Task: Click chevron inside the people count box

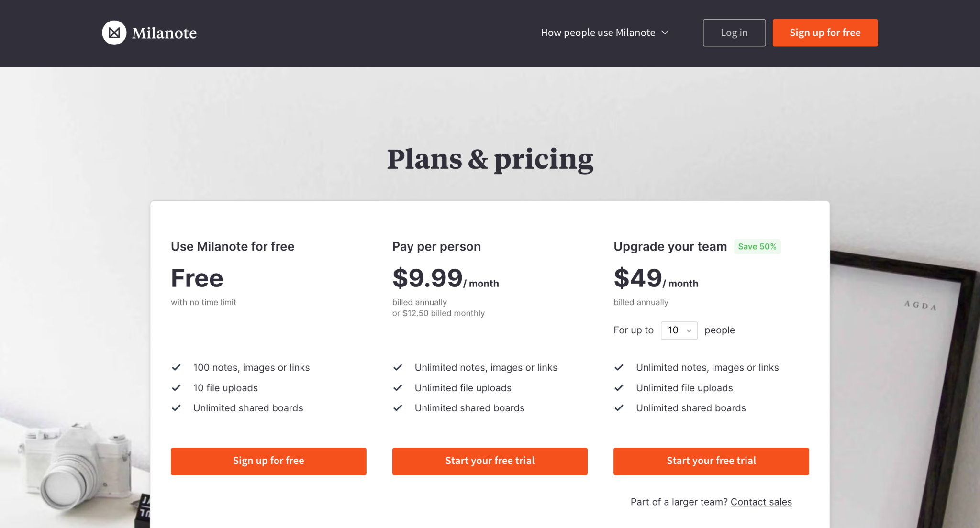Action: (x=689, y=330)
